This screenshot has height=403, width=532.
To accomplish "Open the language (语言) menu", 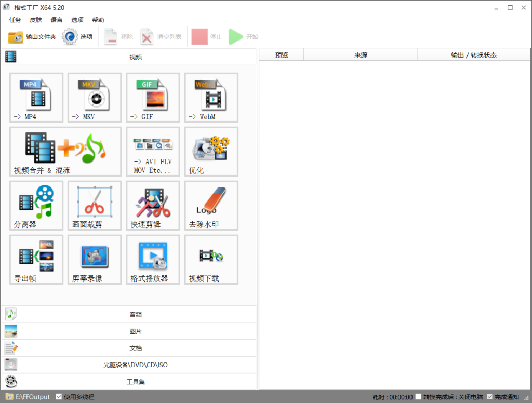I will coord(57,20).
